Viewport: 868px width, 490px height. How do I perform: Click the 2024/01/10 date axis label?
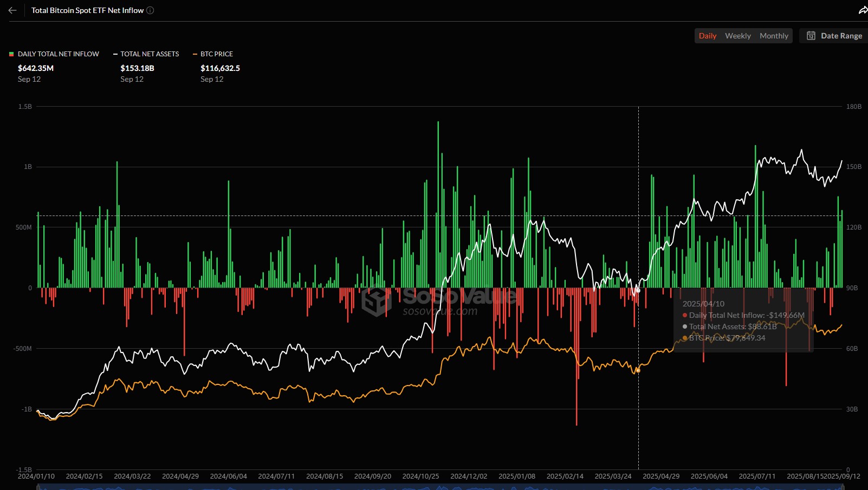pos(36,476)
